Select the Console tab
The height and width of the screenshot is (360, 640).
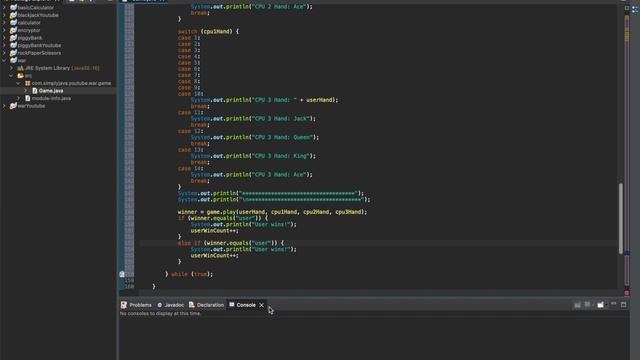tap(246, 305)
